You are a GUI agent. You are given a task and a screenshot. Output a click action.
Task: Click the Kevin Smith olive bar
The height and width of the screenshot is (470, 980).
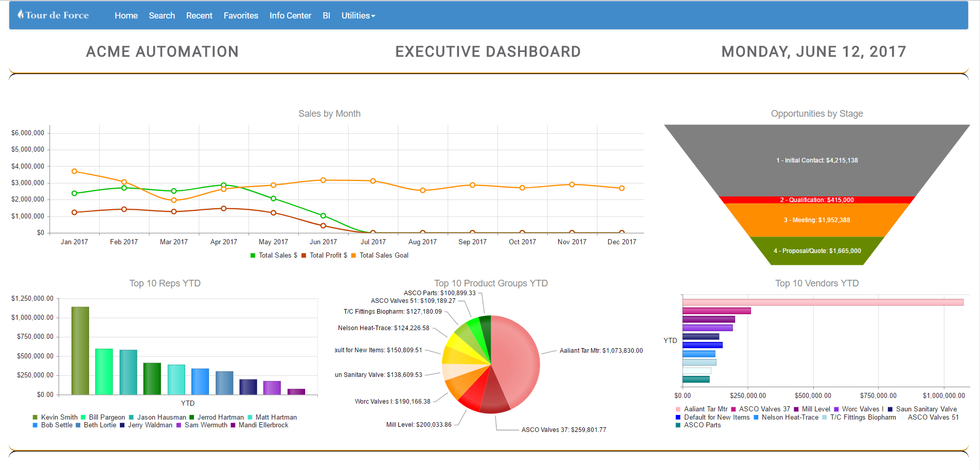coord(80,351)
